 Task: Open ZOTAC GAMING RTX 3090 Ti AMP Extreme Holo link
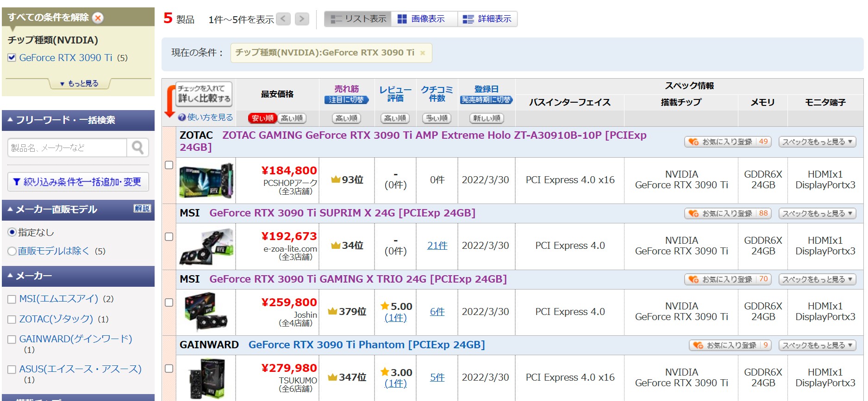[413, 141]
